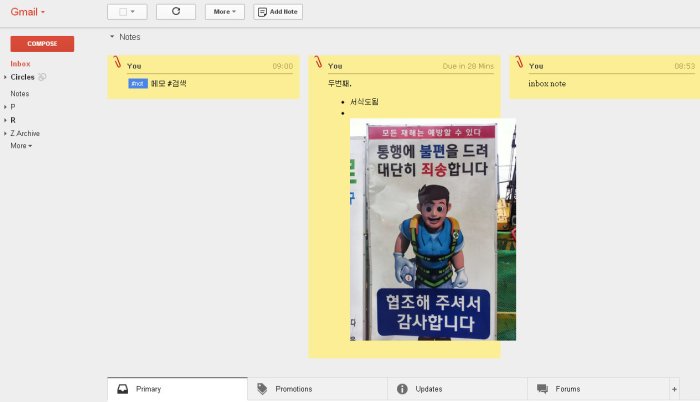Click the Add Note button
The height and width of the screenshot is (402, 700).
[278, 12]
